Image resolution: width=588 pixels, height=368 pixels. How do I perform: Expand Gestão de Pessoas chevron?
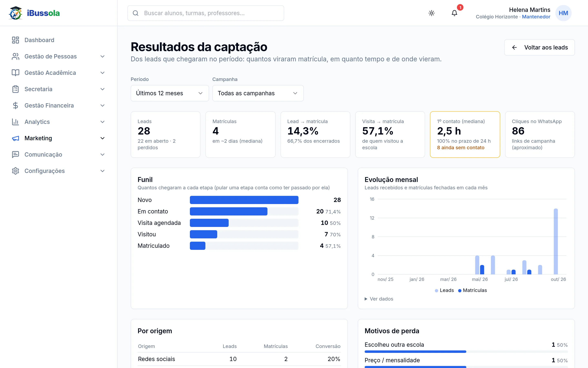102,56
